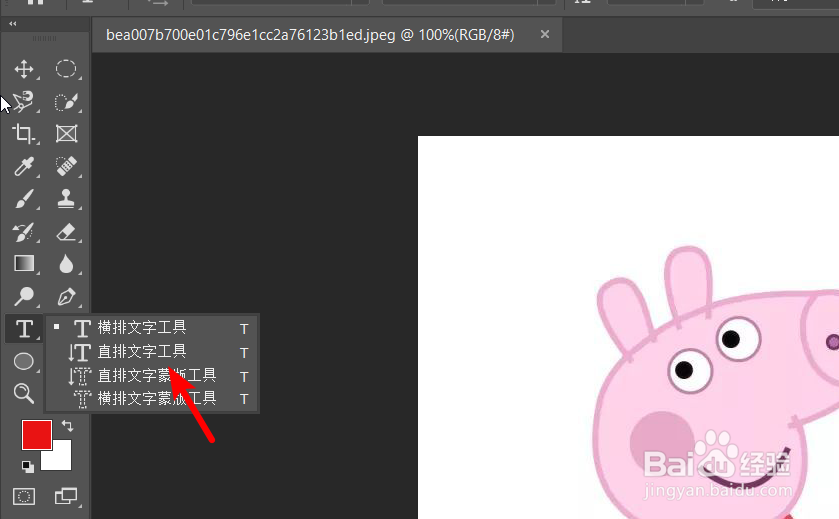Select the Crop tool
The width and height of the screenshot is (839, 519).
[x=24, y=134]
